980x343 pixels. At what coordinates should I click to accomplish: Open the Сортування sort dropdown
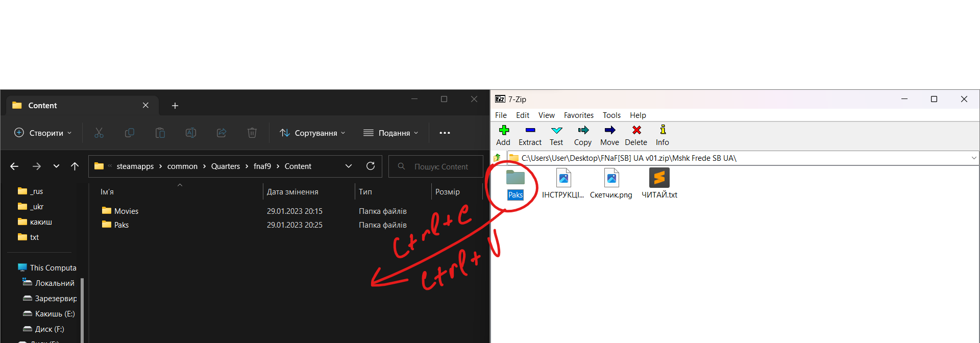(x=312, y=133)
